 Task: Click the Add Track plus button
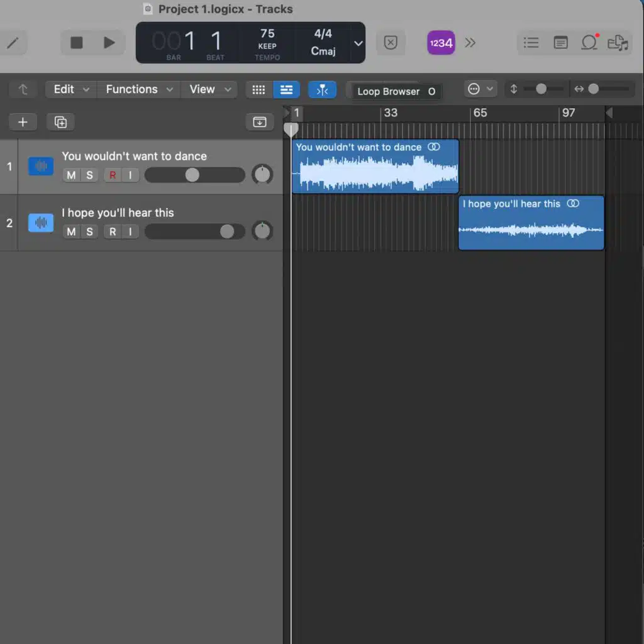tap(23, 122)
